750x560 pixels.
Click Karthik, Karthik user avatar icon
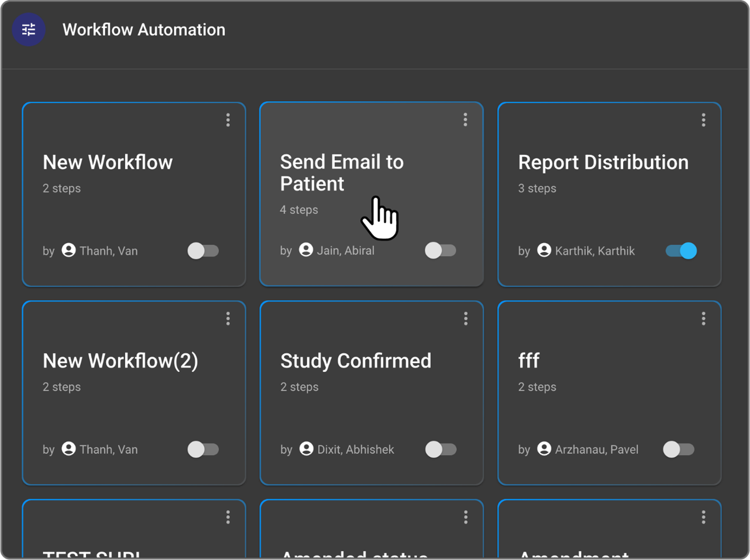(x=544, y=250)
